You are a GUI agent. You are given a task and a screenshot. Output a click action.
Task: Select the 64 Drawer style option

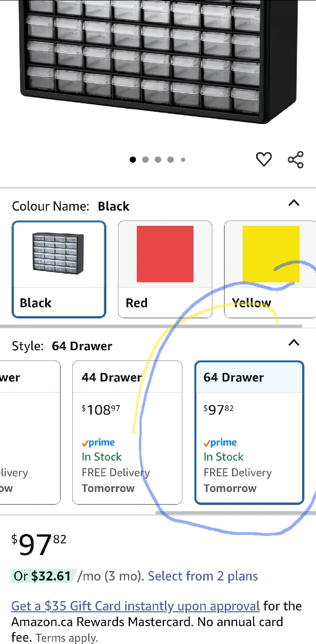click(x=249, y=432)
